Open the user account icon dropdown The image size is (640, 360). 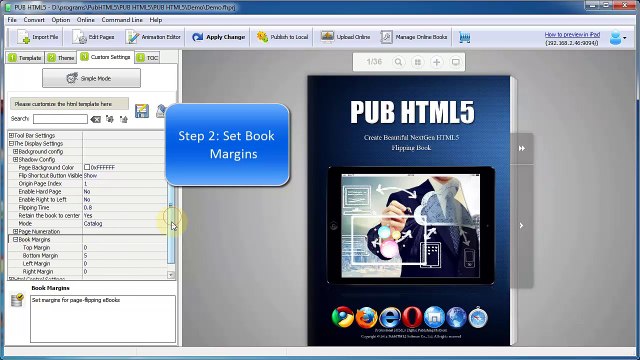[x=618, y=38]
